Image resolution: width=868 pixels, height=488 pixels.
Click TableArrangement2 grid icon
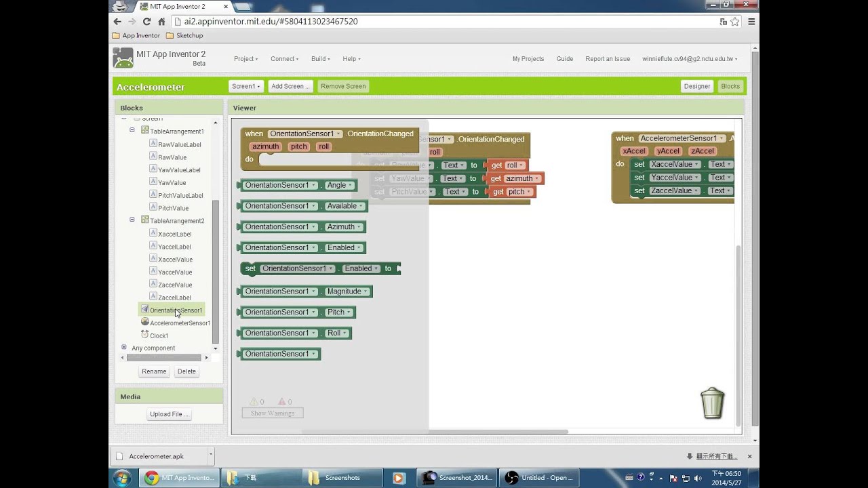click(x=144, y=220)
